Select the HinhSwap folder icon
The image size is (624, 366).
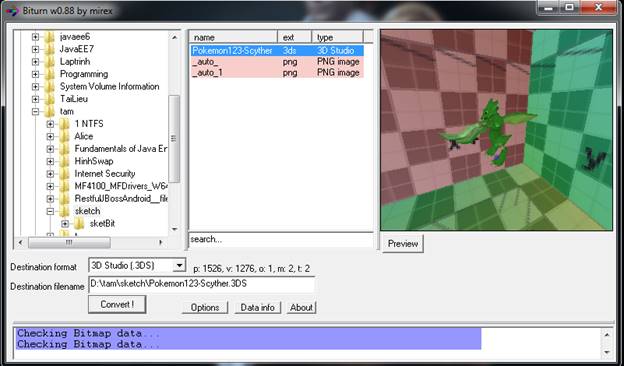tap(64, 162)
